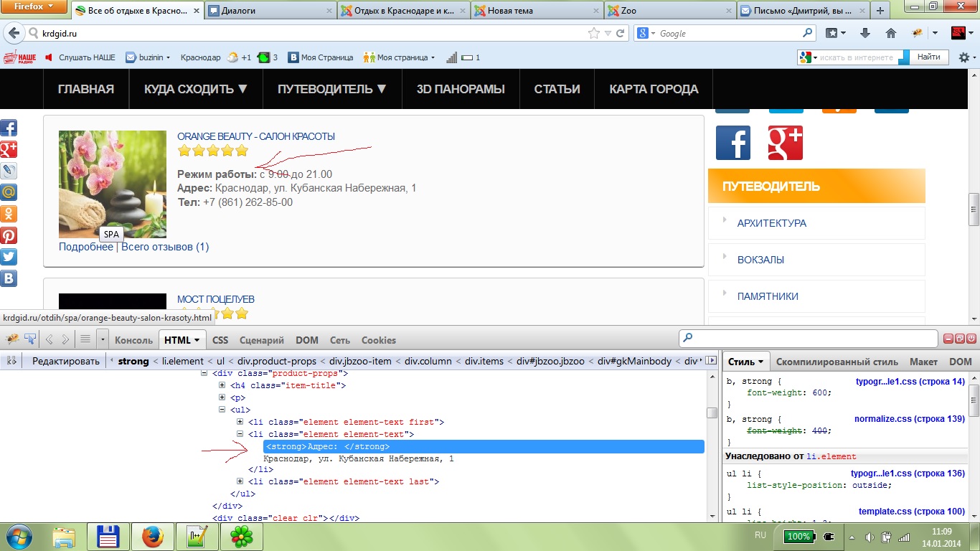Open ICQ flower icon in taskbar
Image resolution: width=980 pixels, height=551 pixels.
click(x=241, y=536)
